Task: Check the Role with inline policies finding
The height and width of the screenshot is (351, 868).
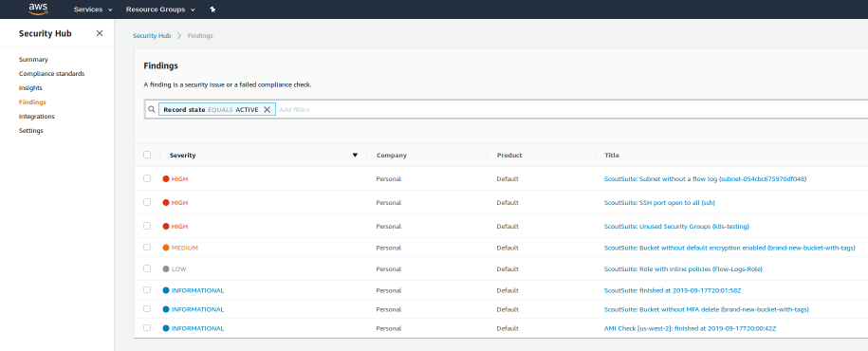Action: [x=147, y=268]
